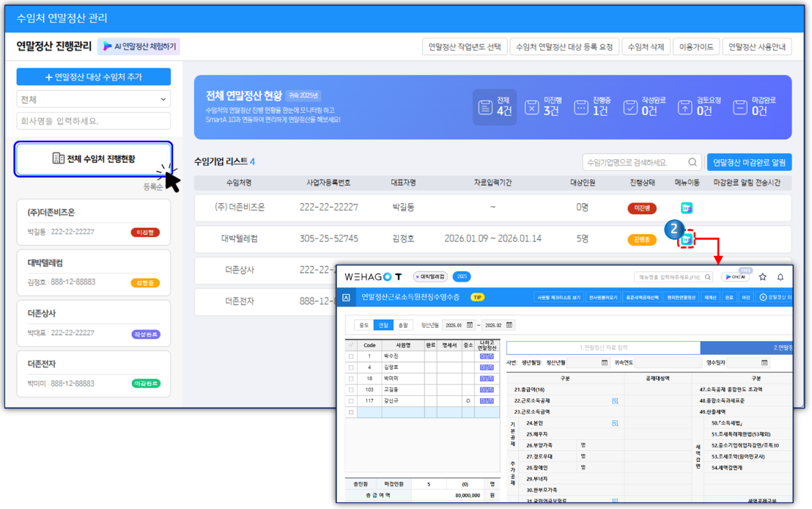Focus the 수임기업명으로 검색하세요 field
Image resolution: width=812 pixels, height=509 pixels.
(642, 162)
